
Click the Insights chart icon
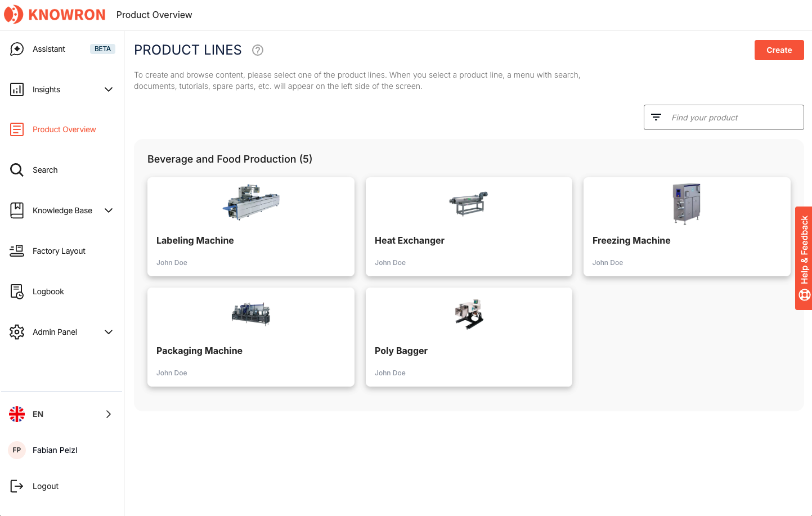click(x=17, y=89)
